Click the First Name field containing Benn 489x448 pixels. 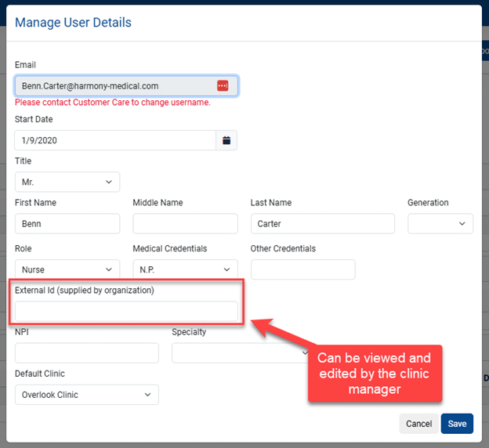point(67,223)
